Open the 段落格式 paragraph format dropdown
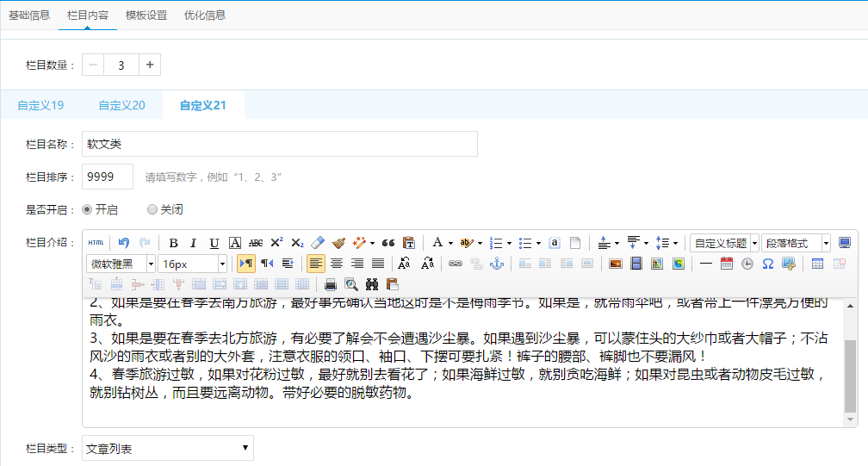868x466 pixels. point(797,243)
